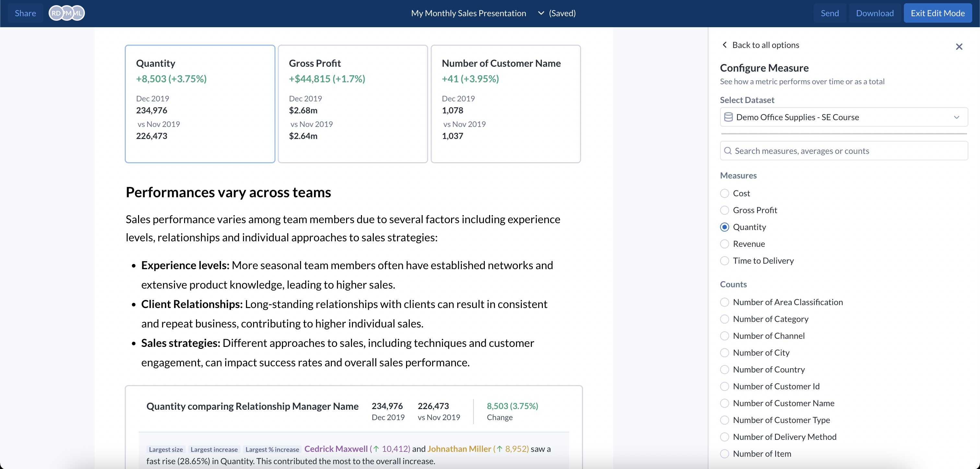Click 'Back to all options'
Viewport: 980px width, 469px height.
point(765,44)
